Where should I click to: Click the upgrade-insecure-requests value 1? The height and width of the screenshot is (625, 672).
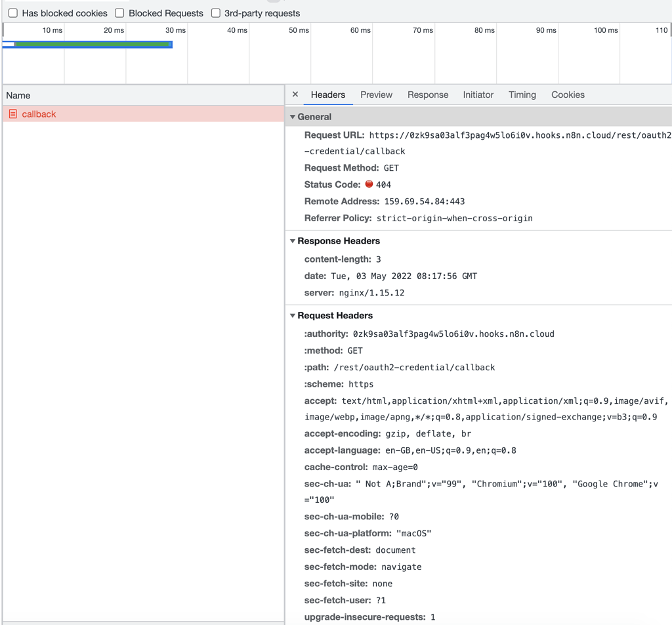433,617
